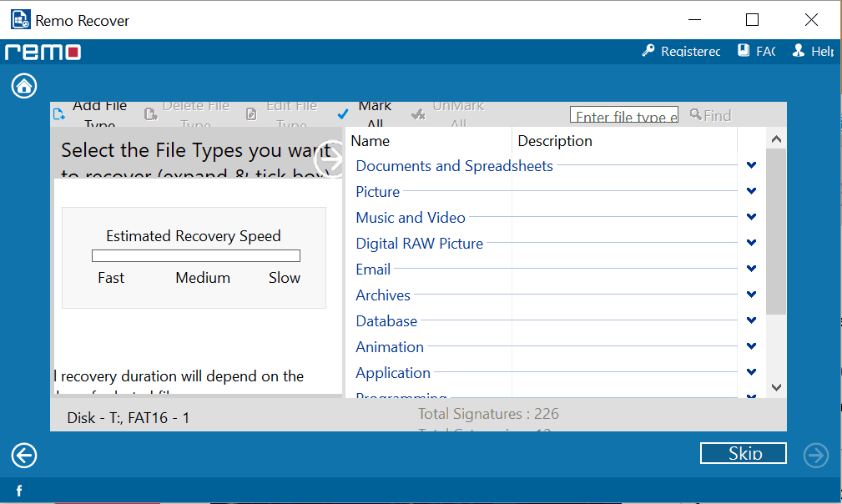Click the Find magnifier icon
This screenshot has height=504, width=842.
(695, 114)
